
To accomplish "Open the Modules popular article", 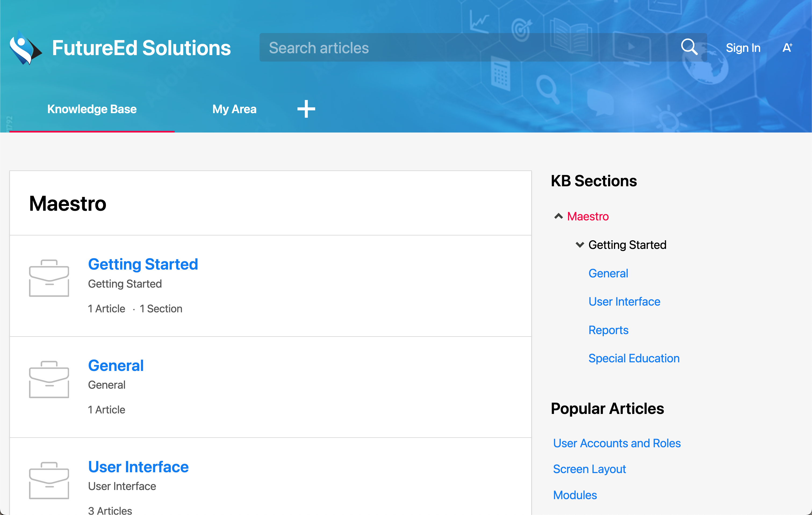I will point(575,495).
